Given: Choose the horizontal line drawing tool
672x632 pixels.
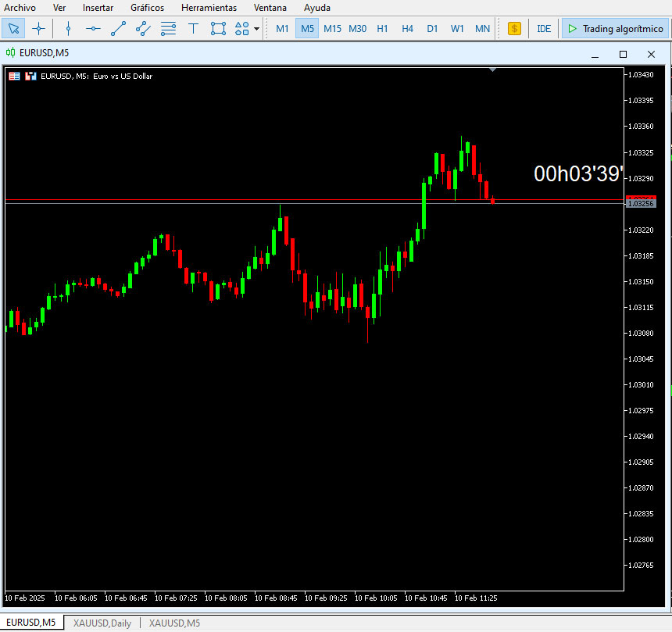Looking at the screenshot, I should [93, 29].
